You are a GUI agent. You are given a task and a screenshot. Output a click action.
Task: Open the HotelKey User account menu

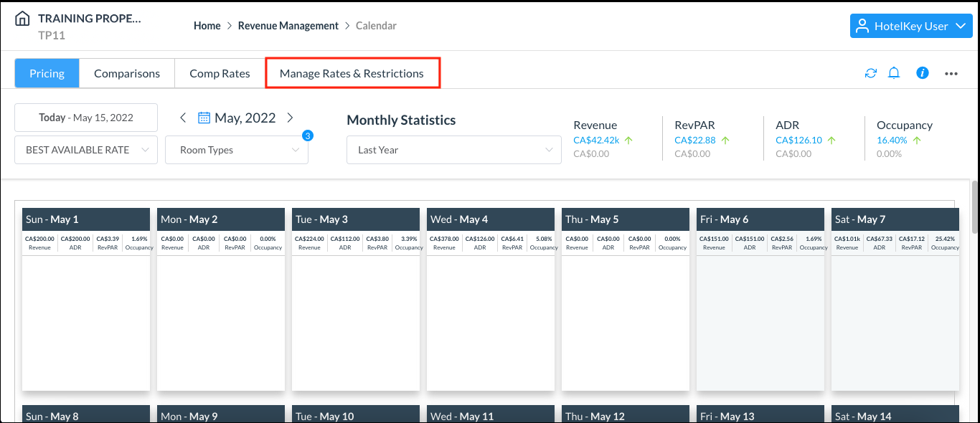911,26
